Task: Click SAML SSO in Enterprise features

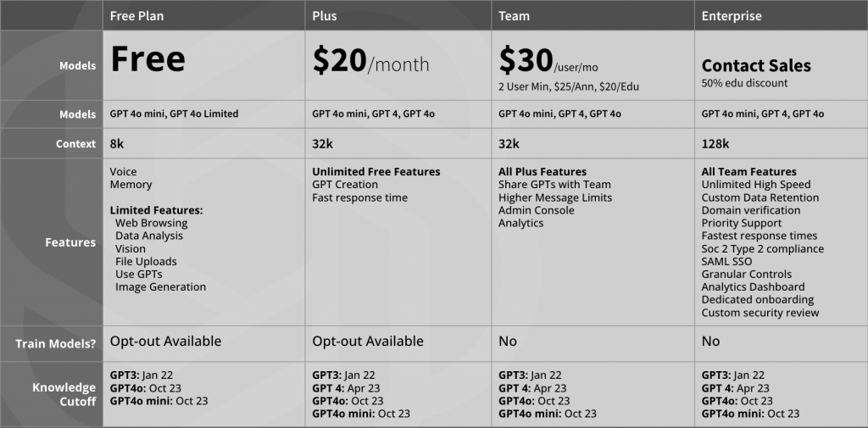Action: [x=726, y=261]
